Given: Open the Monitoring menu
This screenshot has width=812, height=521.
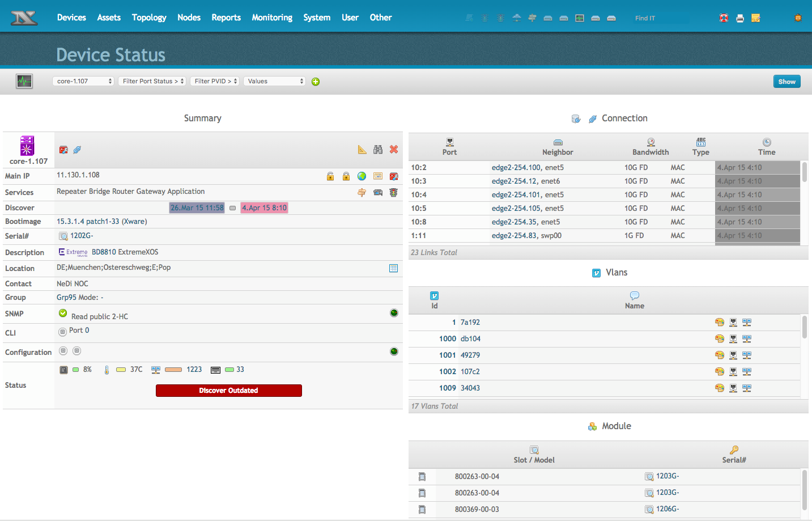Looking at the screenshot, I should coord(272,18).
